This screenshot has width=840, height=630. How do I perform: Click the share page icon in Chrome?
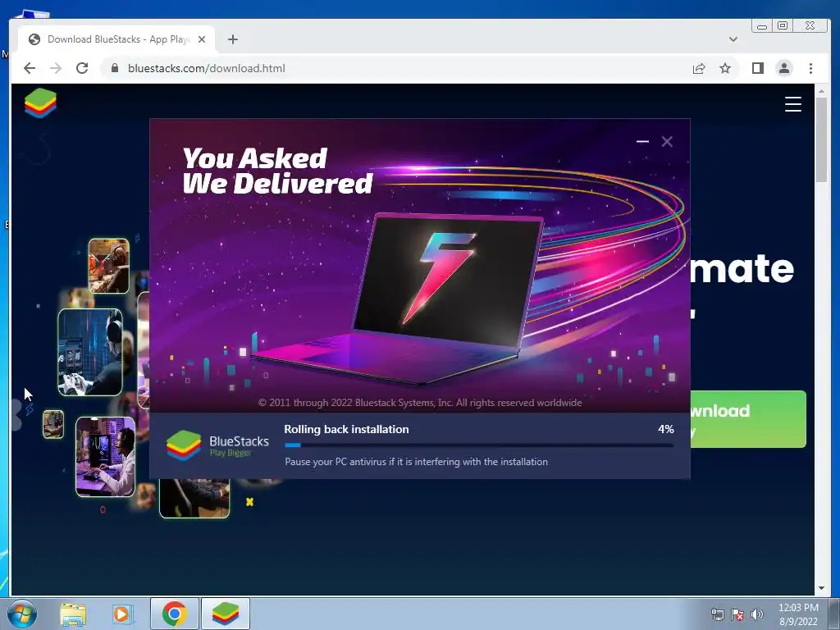point(699,69)
